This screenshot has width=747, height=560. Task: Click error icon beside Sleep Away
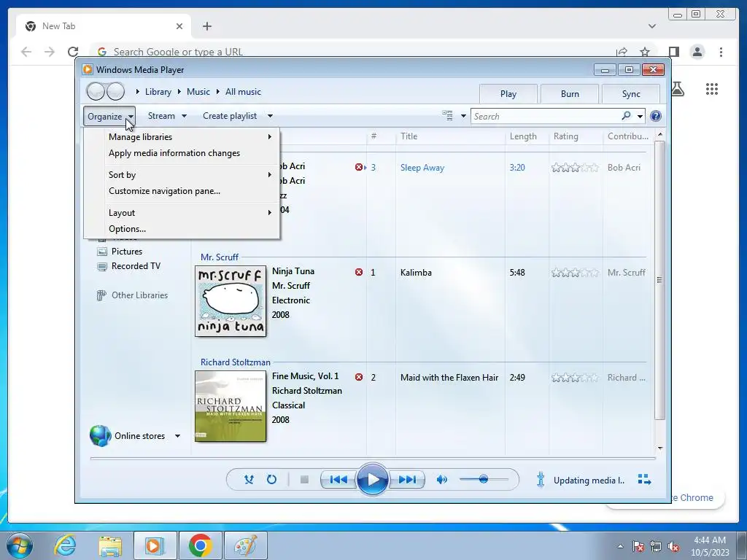(359, 167)
